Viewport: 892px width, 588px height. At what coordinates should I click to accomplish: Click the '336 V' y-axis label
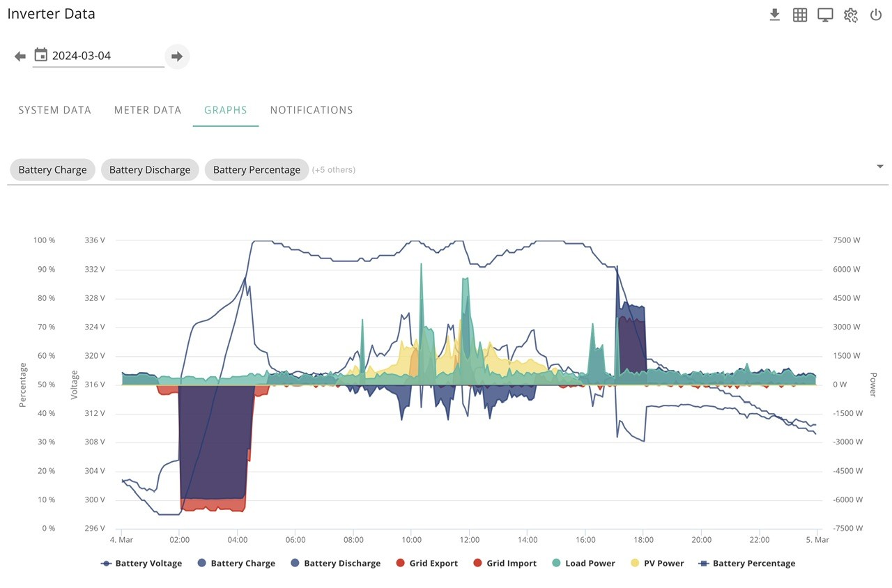click(93, 240)
